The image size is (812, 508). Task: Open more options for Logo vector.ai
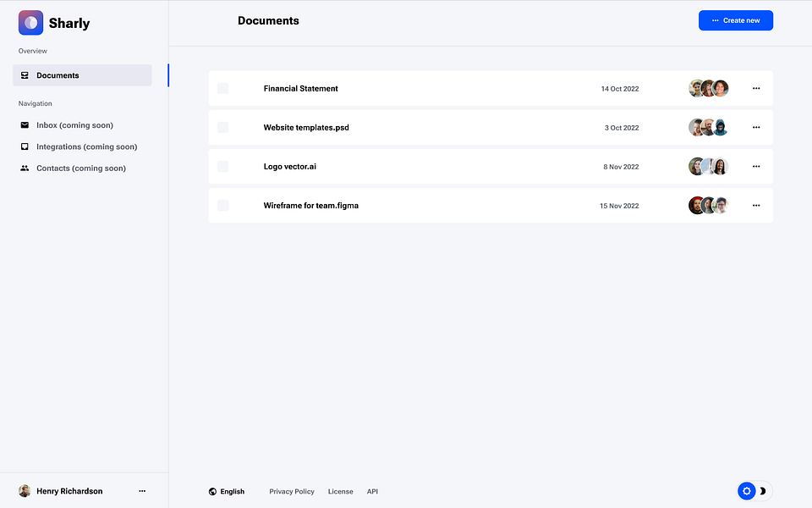point(756,167)
